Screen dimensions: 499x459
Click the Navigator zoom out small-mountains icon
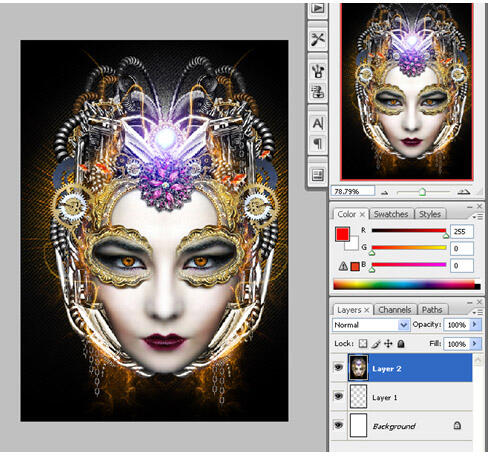coord(385,193)
